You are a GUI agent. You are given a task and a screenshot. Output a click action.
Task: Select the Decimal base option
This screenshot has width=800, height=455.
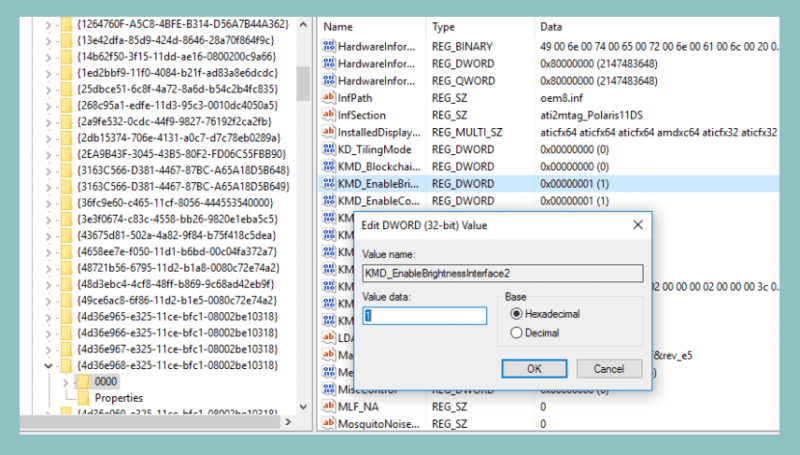(516, 333)
